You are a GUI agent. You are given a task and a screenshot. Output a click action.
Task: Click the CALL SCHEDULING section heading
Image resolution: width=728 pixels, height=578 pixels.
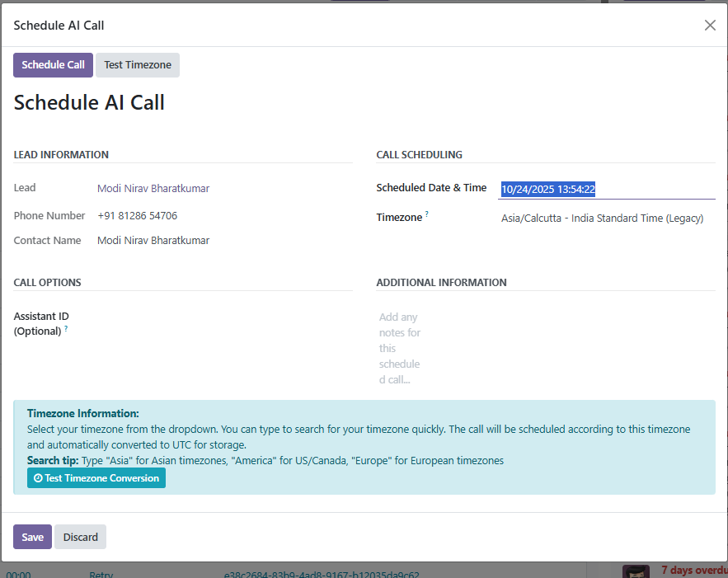tap(420, 154)
